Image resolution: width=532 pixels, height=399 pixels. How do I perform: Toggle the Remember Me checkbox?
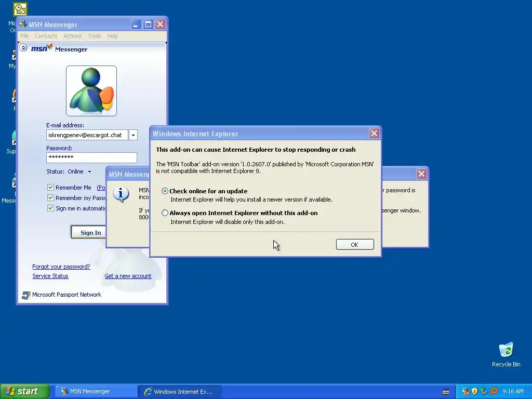[x=50, y=187]
